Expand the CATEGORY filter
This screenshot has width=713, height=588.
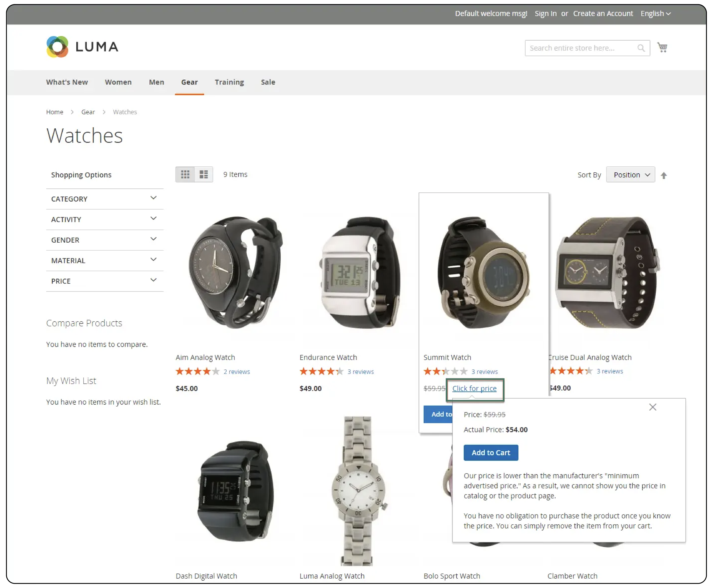coord(105,199)
